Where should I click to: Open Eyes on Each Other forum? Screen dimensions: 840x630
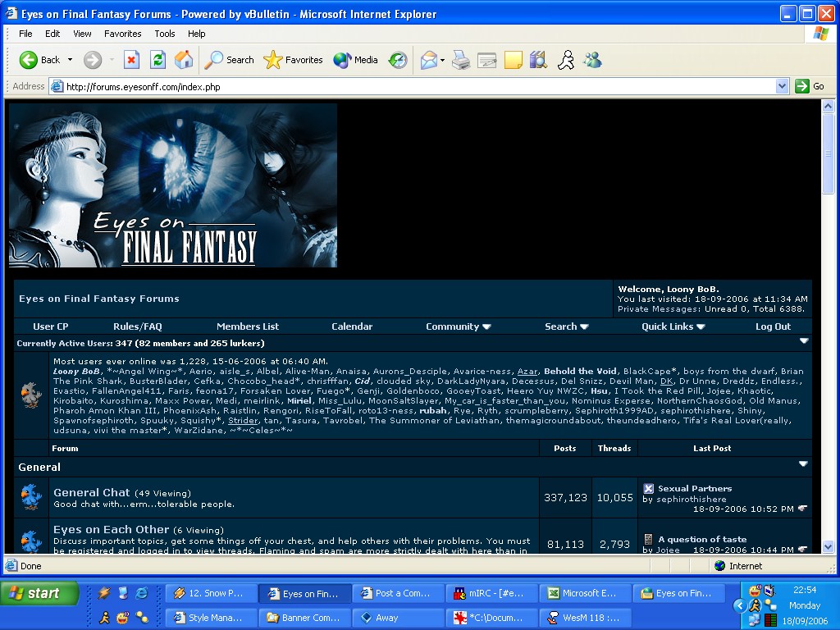[111, 529]
